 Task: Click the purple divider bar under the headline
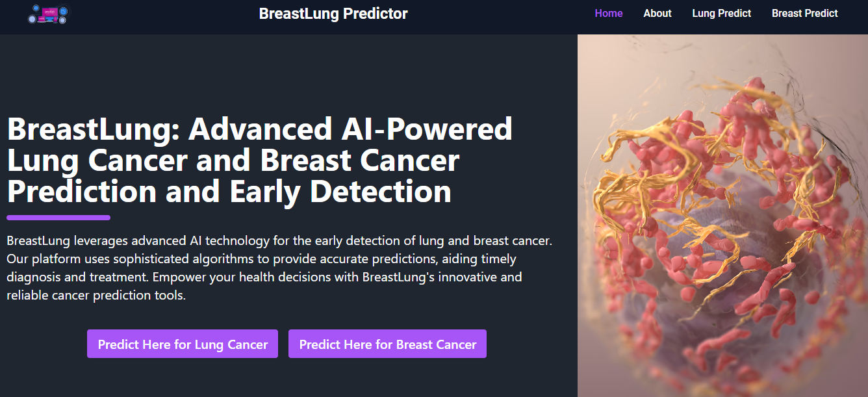coord(58,217)
